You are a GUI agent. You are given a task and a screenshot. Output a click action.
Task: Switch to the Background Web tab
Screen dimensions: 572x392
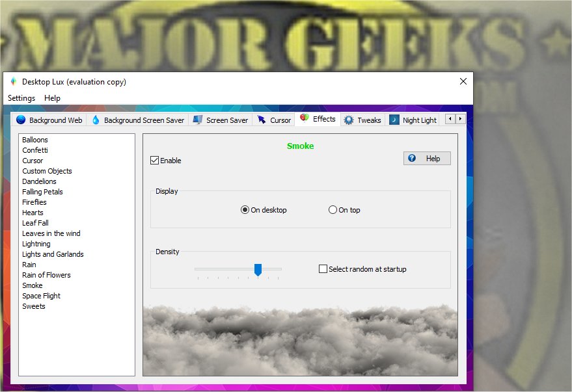tap(49, 120)
